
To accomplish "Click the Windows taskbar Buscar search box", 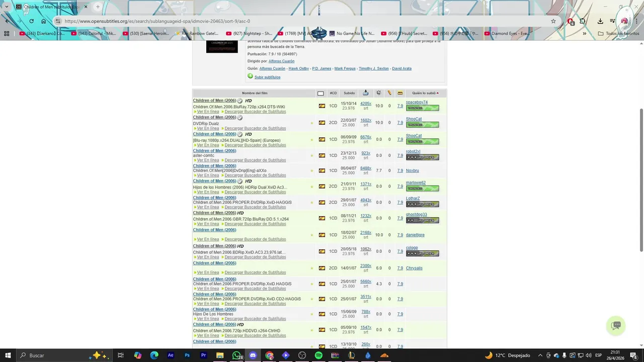I will coord(64,355).
